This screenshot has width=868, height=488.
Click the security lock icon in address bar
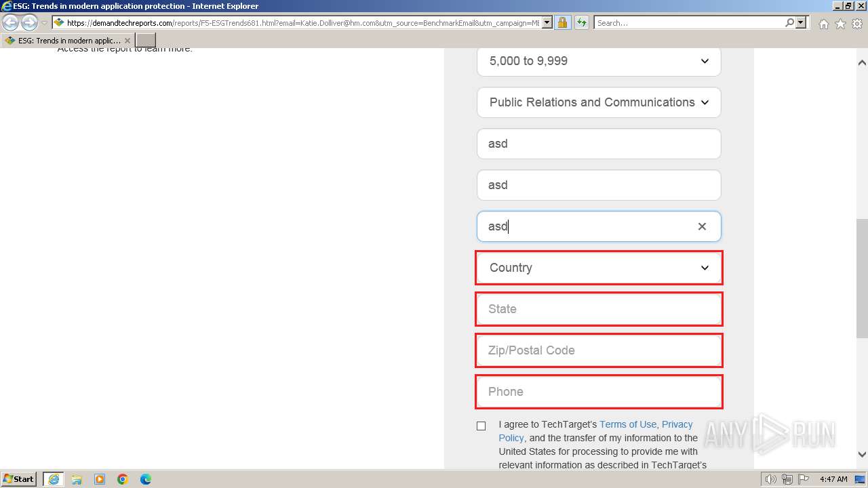click(562, 22)
